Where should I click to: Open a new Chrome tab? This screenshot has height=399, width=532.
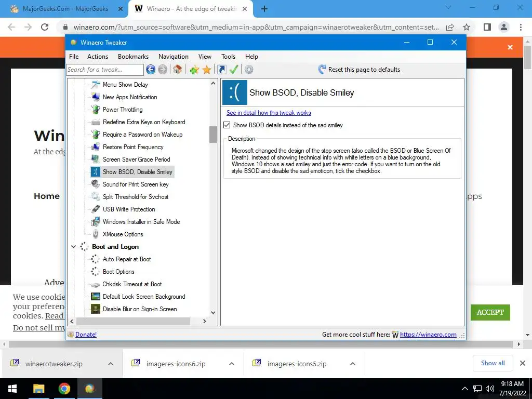click(264, 9)
